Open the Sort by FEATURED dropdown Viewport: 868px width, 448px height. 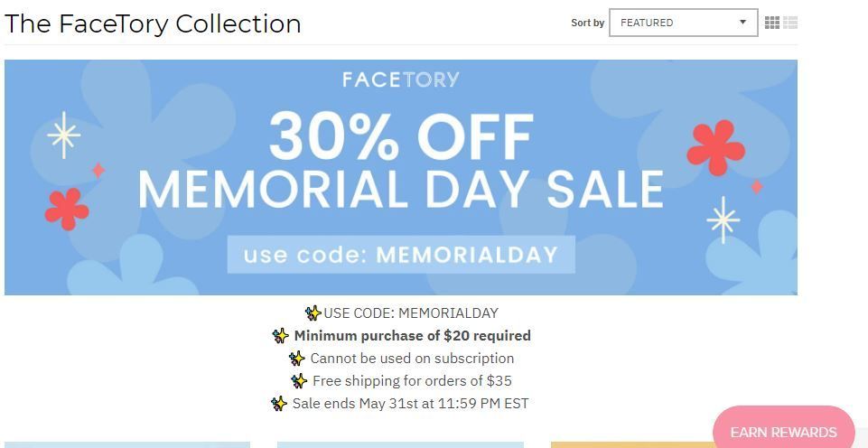click(683, 23)
